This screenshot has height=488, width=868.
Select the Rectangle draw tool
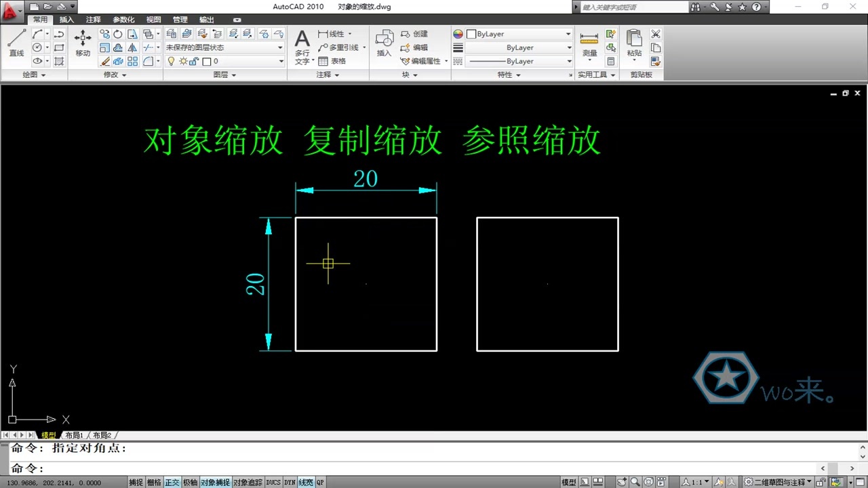(59, 47)
